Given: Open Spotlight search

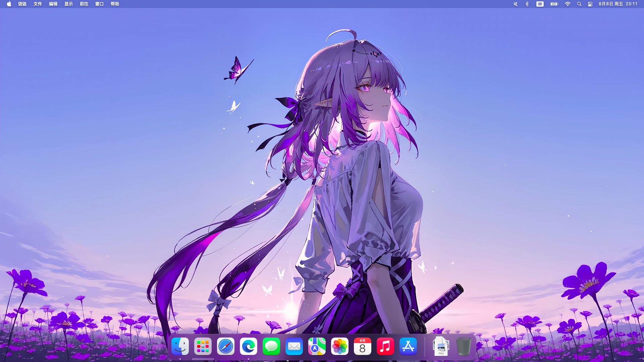Looking at the screenshot, I should pyautogui.click(x=579, y=4).
